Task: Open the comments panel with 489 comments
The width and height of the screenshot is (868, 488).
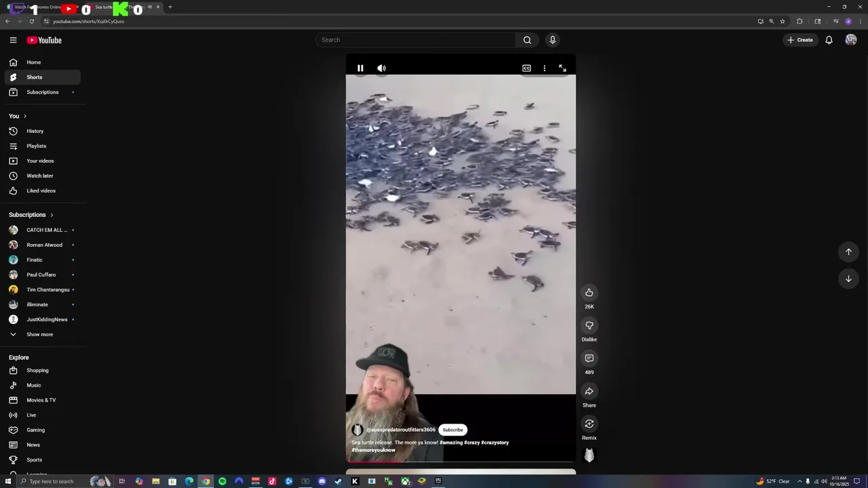Action: tap(589, 358)
